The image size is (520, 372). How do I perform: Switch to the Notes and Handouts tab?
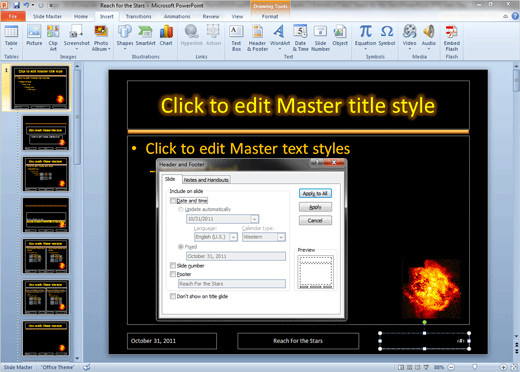click(206, 180)
